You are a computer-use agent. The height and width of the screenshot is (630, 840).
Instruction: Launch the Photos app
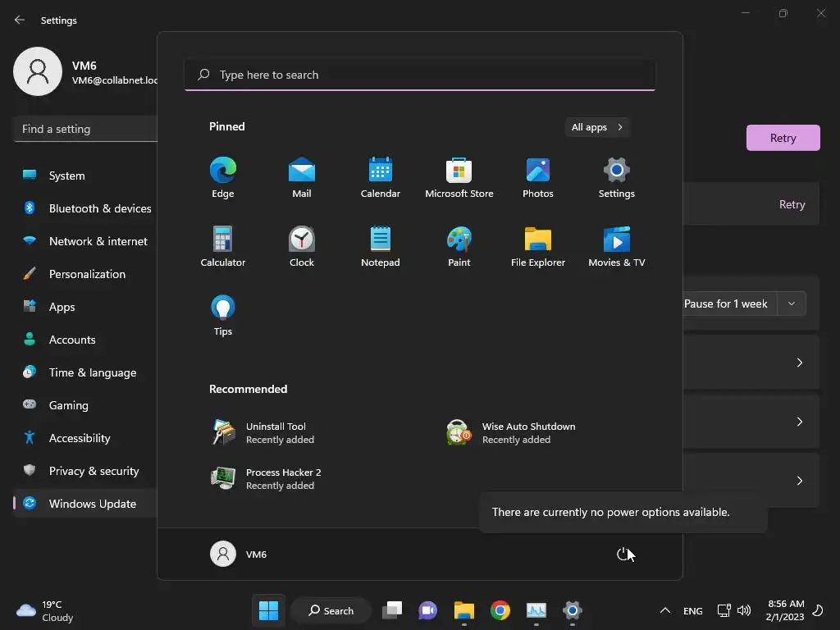(x=538, y=177)
